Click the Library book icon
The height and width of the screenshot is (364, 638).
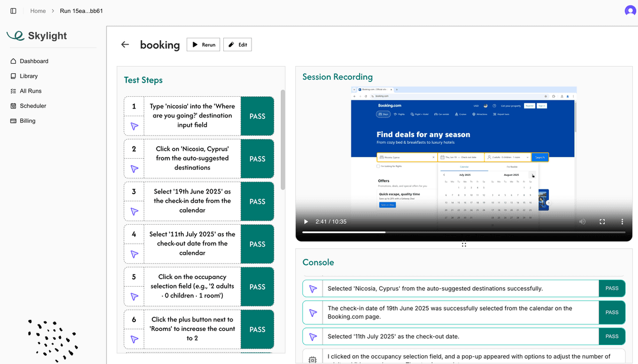pyautogui.click(x=14, y=76)
